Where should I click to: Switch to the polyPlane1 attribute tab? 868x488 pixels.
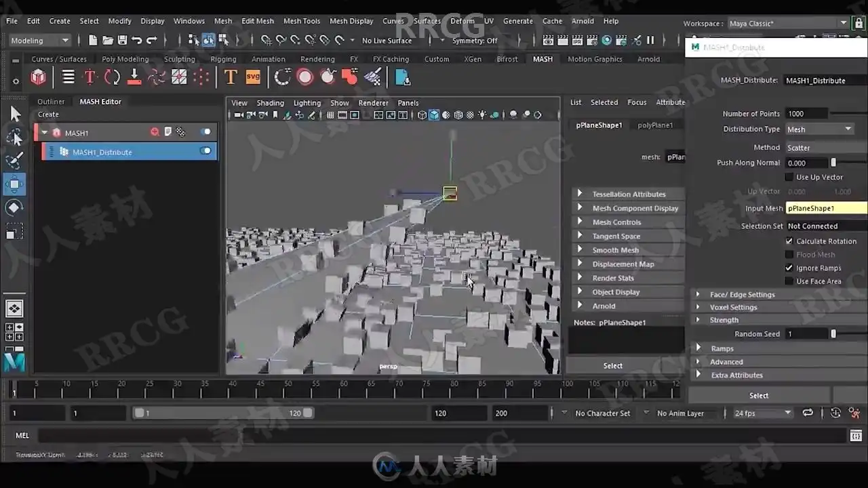pyautogui.click(x=655, y=125)
